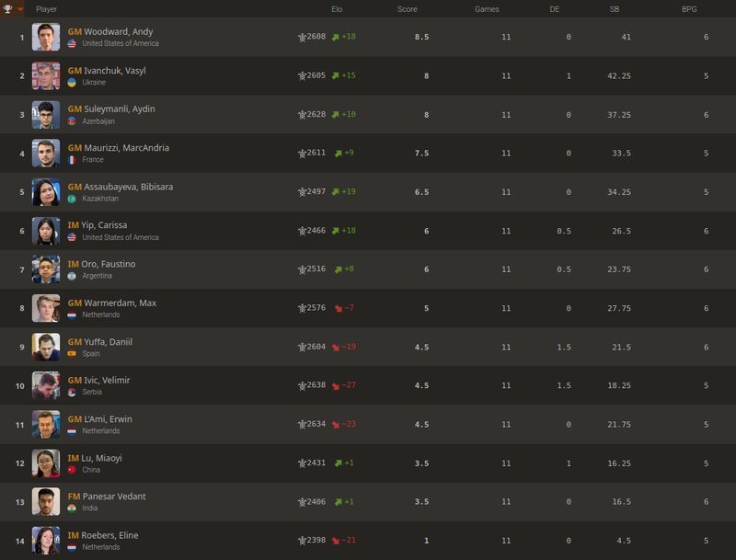Click Assaubayeva's profile photo
The width and height of the screenshot is (736, 560).
click(x=46, y=192)
